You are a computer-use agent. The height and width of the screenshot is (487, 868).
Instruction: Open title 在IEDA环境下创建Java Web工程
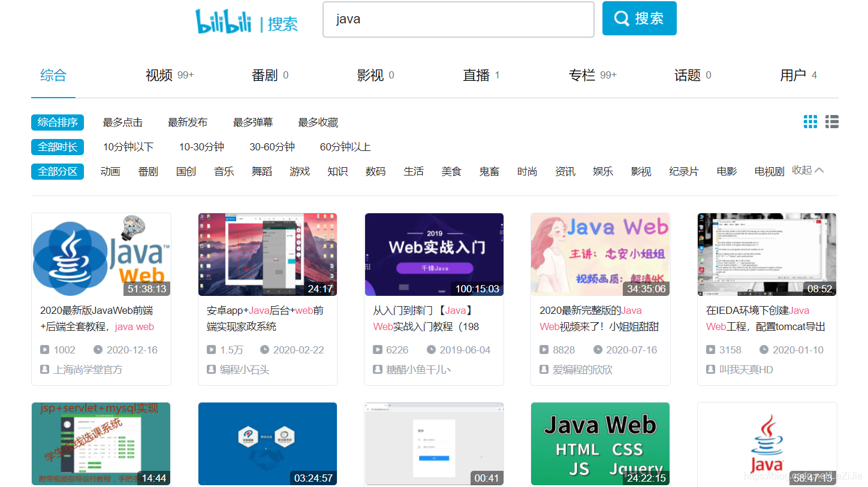tap(765, 319)
